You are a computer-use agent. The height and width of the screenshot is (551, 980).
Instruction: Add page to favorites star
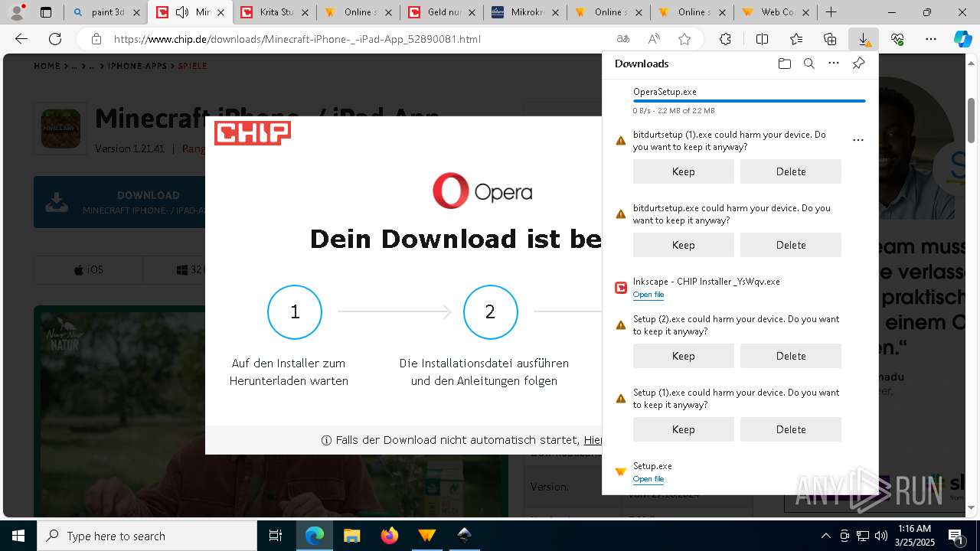pos(684,39)
